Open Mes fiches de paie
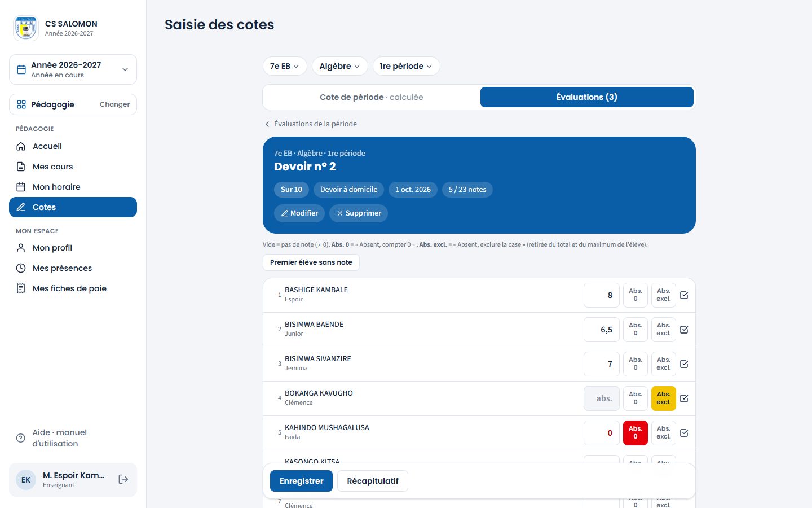This screenshot has width=812, height=508. [73, 288]
